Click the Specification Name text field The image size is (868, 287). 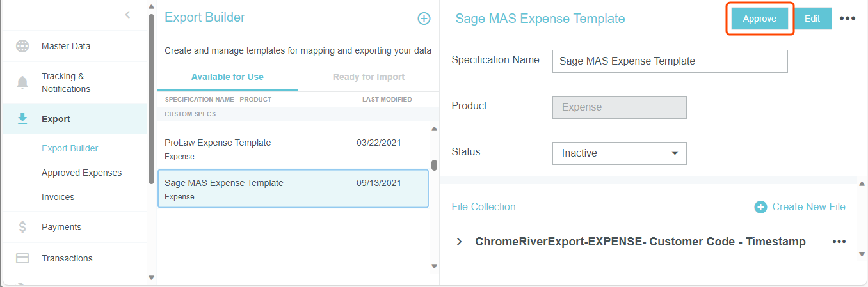pyautogui.click(x=670, y=61)
